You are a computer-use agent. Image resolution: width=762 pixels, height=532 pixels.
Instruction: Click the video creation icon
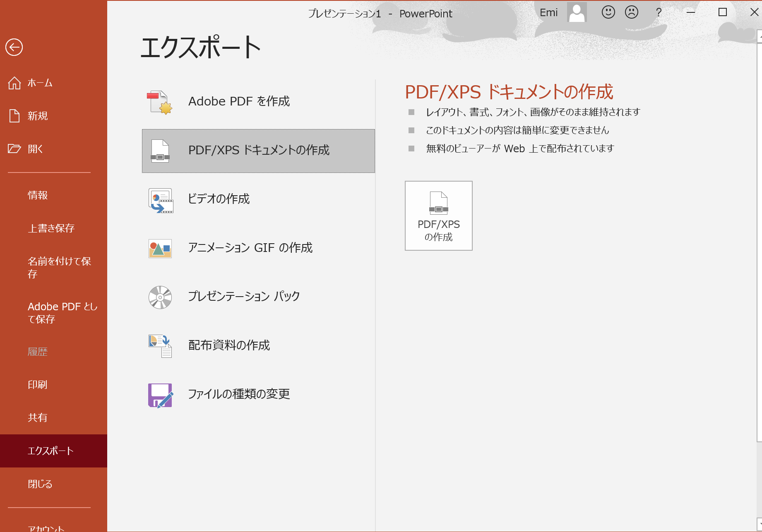[161, 200]
